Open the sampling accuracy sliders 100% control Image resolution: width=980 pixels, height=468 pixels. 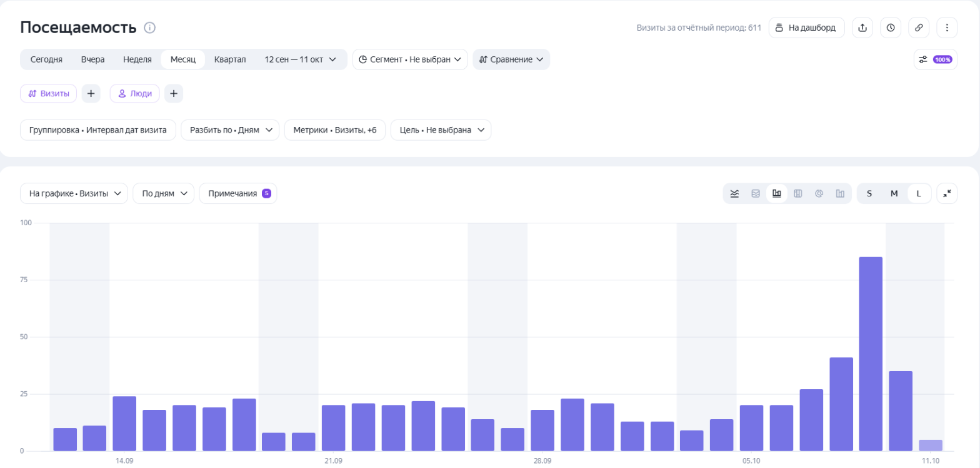(x=935, y=59)
